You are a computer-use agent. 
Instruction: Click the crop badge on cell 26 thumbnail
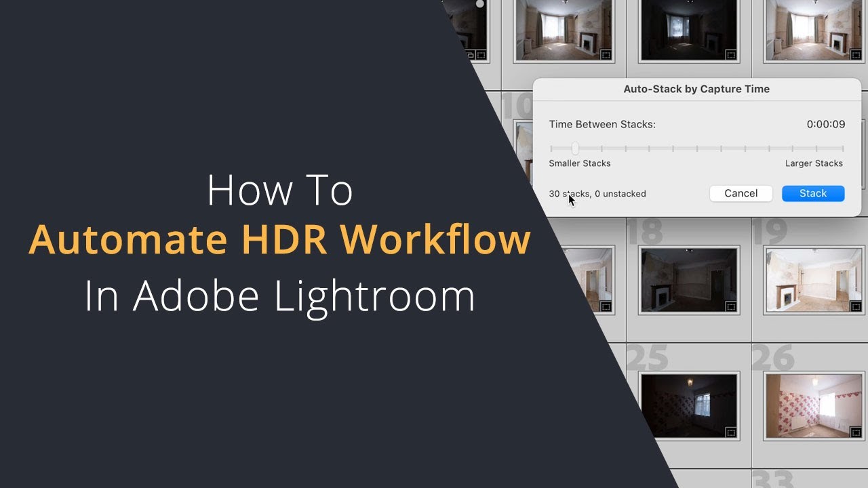[856, 431]
